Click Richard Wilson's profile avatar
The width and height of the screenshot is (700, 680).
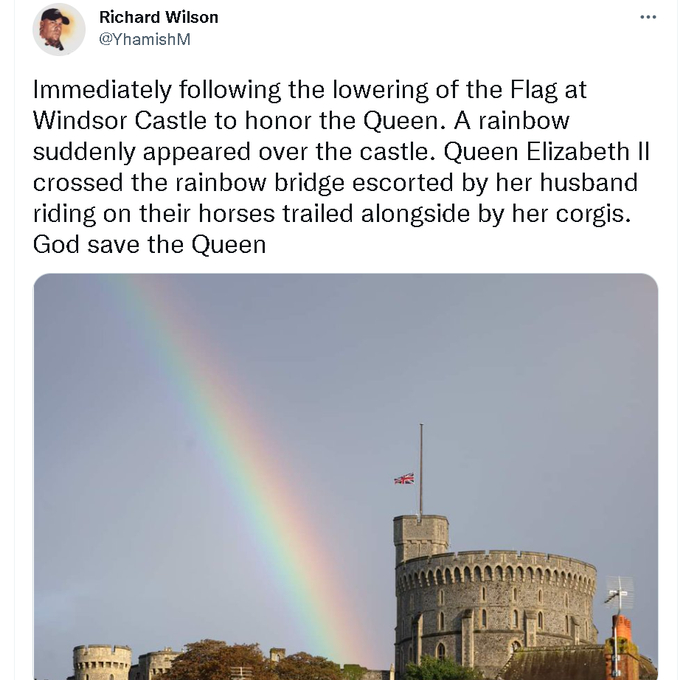tap(59, 28)
